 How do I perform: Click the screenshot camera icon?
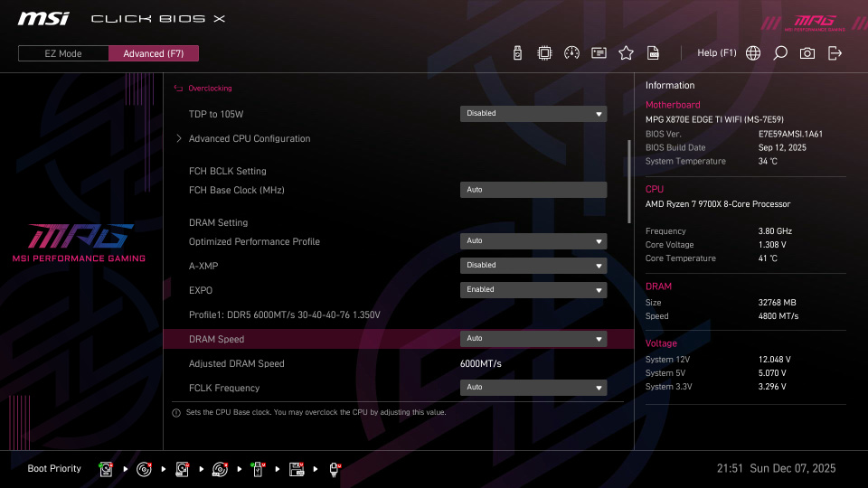807,53
